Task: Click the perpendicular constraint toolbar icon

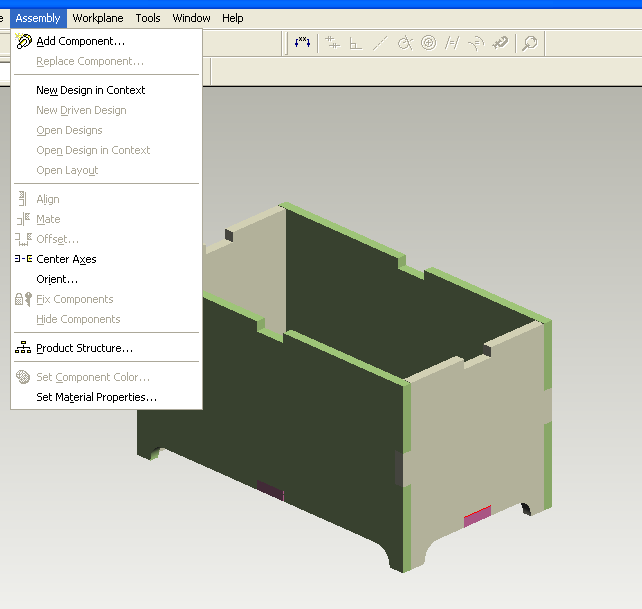Action: [355, 43]
